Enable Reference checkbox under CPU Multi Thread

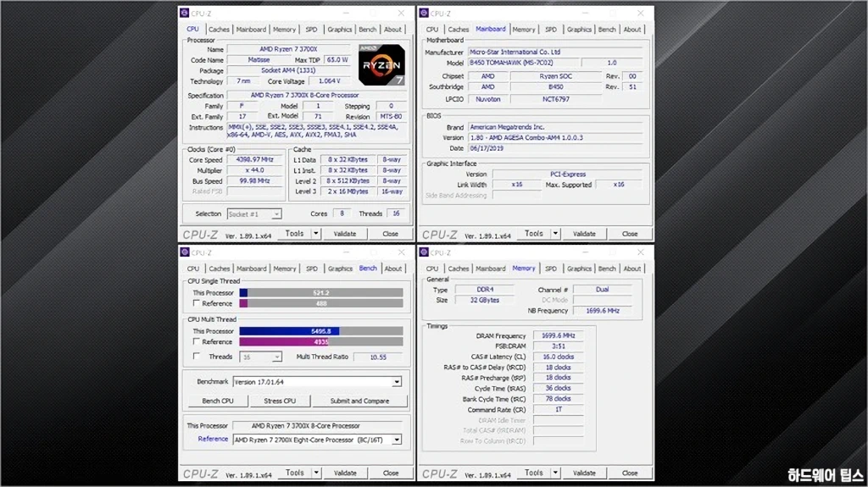click(x=196, y=341)
